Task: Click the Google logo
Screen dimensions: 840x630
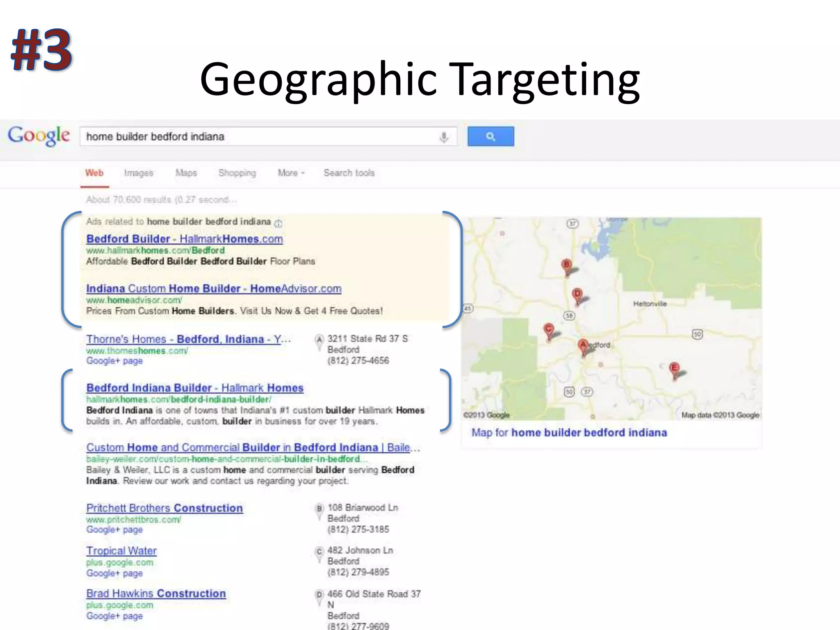Action: pos(39,136)
